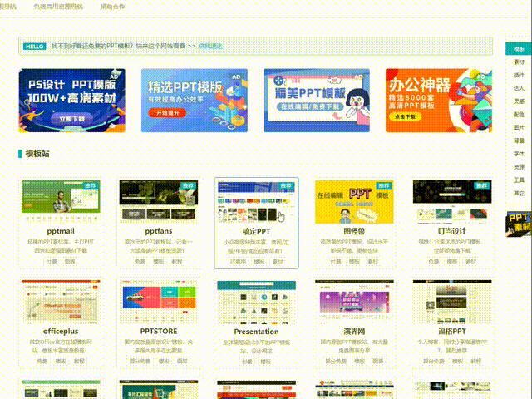Click the 图怪兽 title link
Image resolution: width=532 pixels, height=399 pixels.
point(354,231)
